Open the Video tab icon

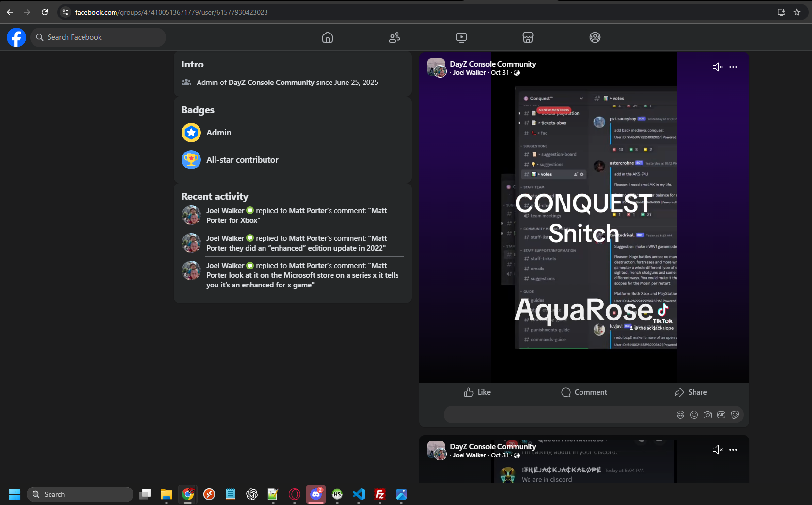462,37
